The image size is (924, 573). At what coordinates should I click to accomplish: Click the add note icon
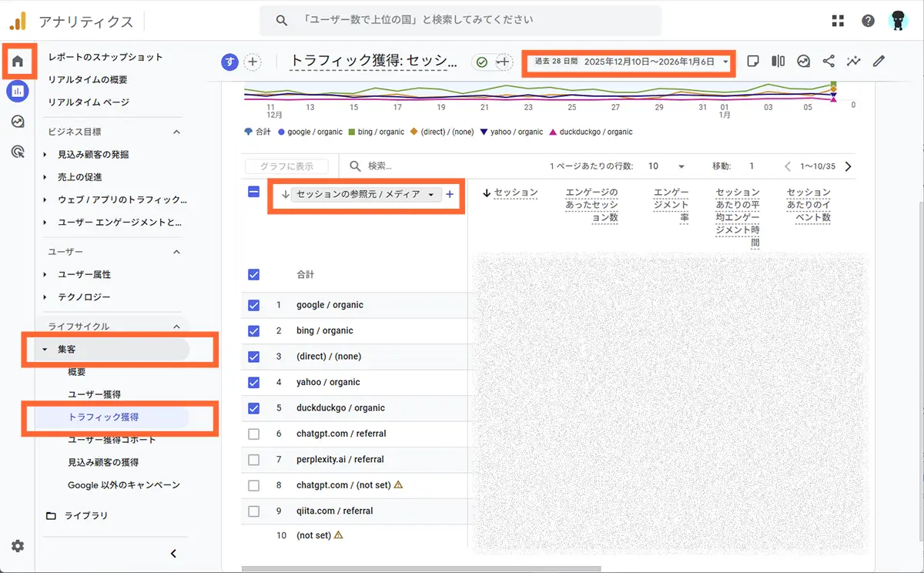point(753,61)
